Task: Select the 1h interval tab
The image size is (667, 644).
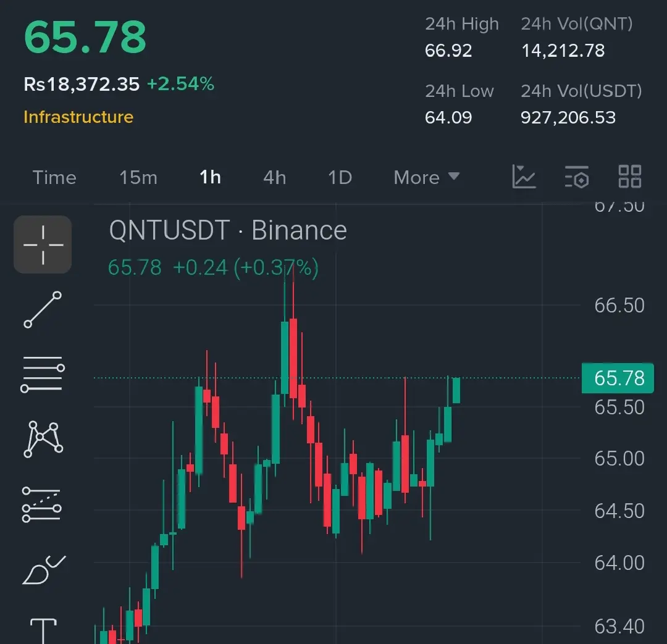Action: point(210,177)
